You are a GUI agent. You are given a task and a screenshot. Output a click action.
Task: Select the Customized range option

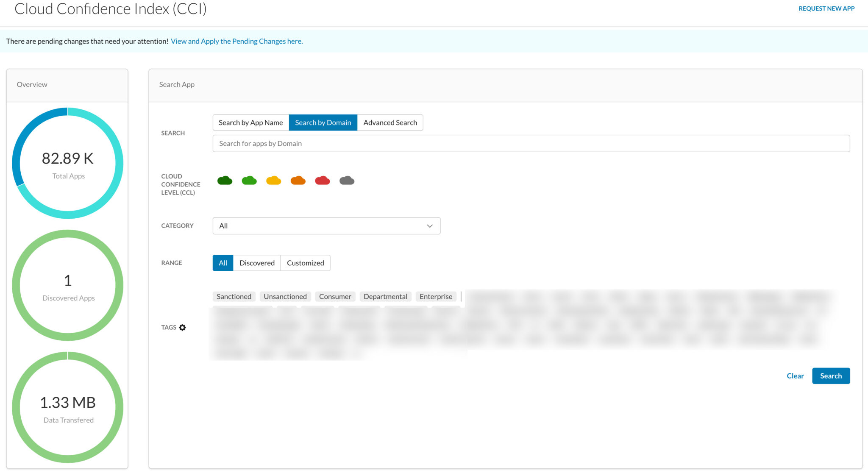click(x=305, y=263)
